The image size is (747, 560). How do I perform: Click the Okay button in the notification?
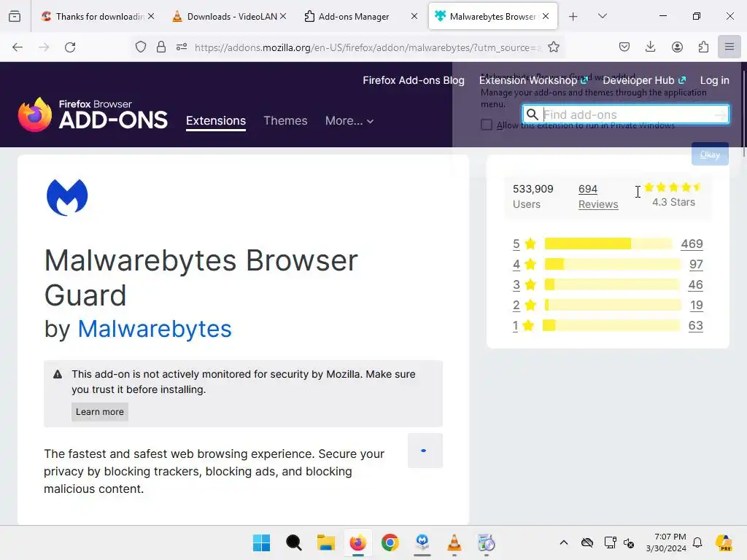(710, 155)
